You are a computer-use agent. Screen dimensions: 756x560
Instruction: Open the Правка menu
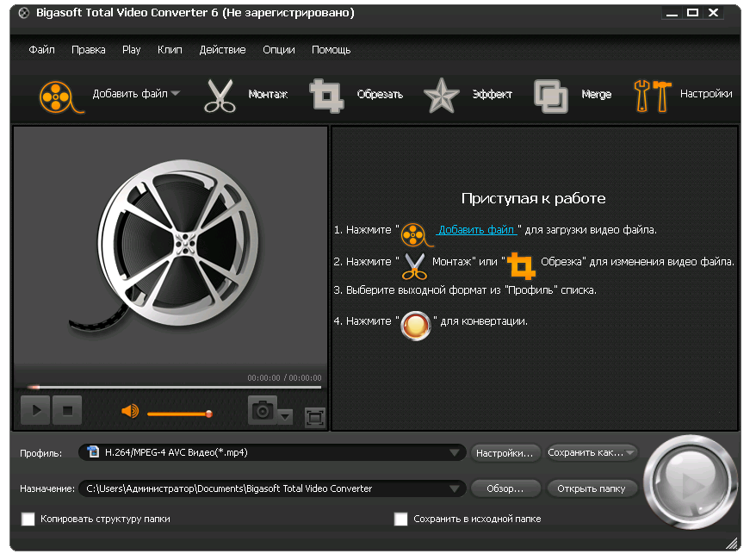(88, 50)
